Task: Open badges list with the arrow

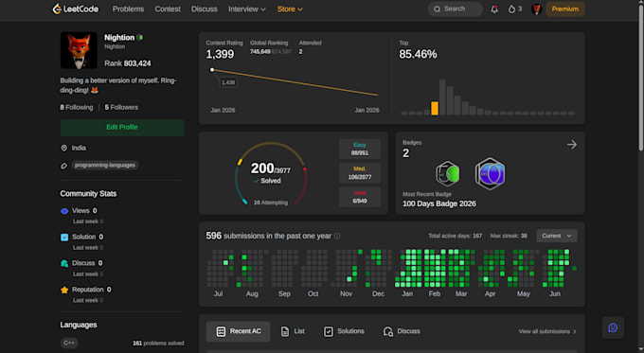Action: point(572,145)
